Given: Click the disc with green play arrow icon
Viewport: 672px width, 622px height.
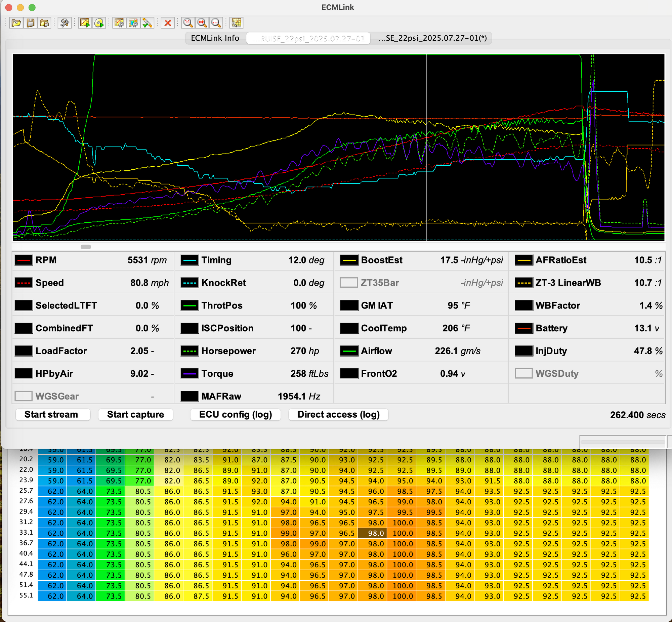Looking at the screenshot, I should (99, 23).
